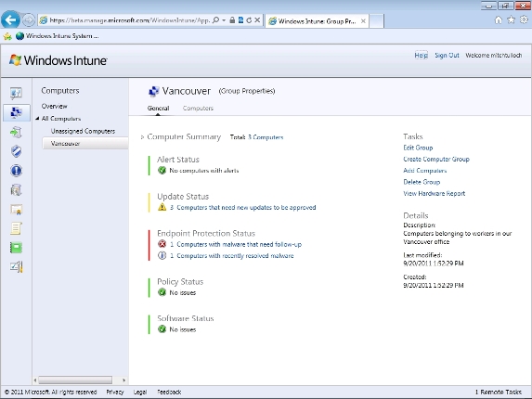Open computers that need new updates approved link
532x399 pixels.
(x=243, y=207)
